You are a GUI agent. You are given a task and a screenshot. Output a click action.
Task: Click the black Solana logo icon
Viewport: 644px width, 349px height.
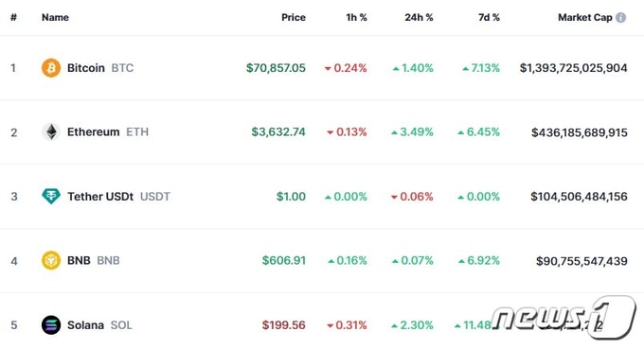[51, 324]
